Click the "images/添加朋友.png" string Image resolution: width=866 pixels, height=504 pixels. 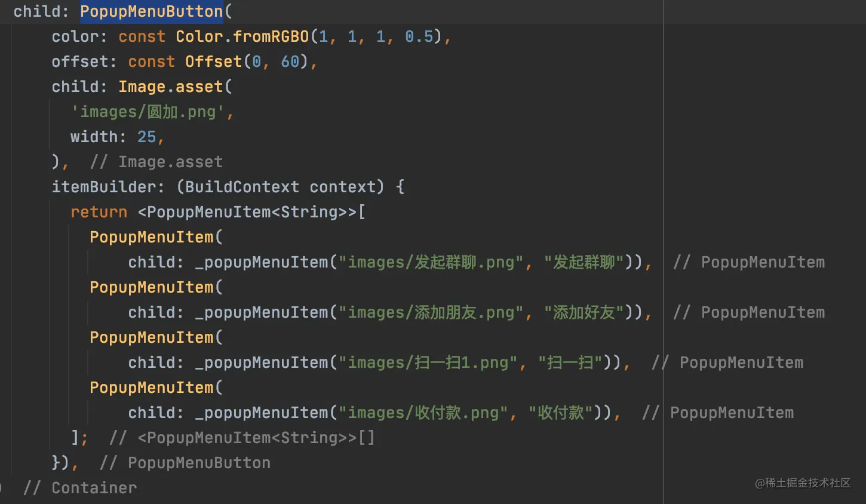point(431,312)
